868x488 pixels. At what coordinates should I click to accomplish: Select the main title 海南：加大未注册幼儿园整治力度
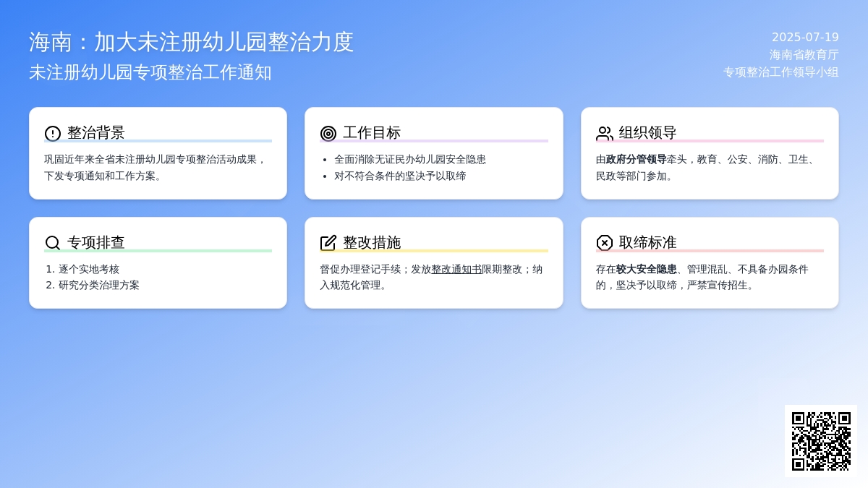point(192,42)
